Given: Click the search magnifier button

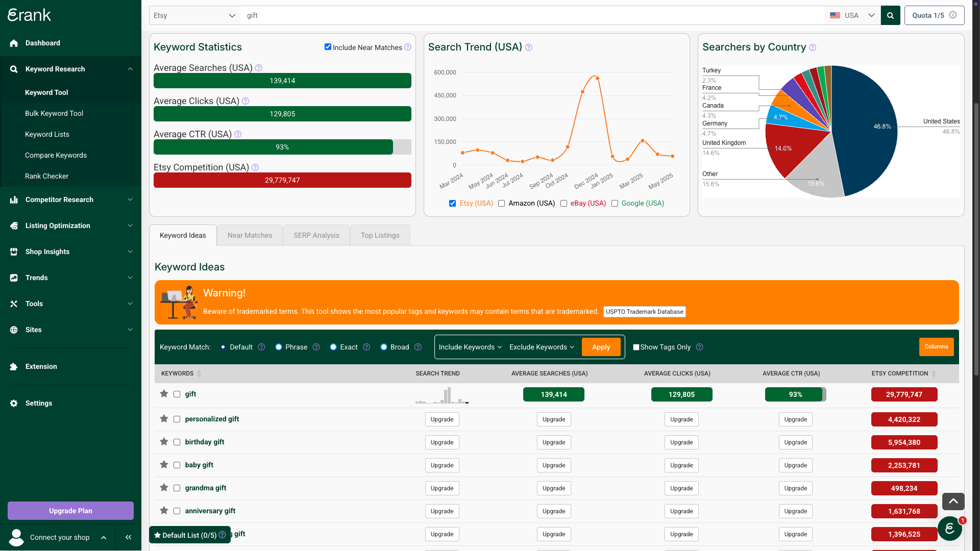Looking at the screenshot, I should (x=890, y=15).
